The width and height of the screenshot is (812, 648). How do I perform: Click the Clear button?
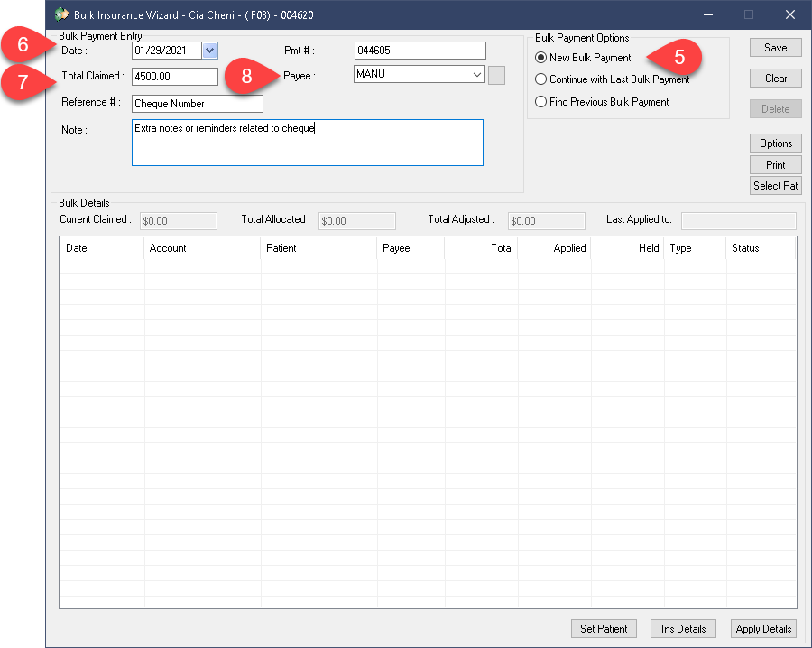pos(775,79)
